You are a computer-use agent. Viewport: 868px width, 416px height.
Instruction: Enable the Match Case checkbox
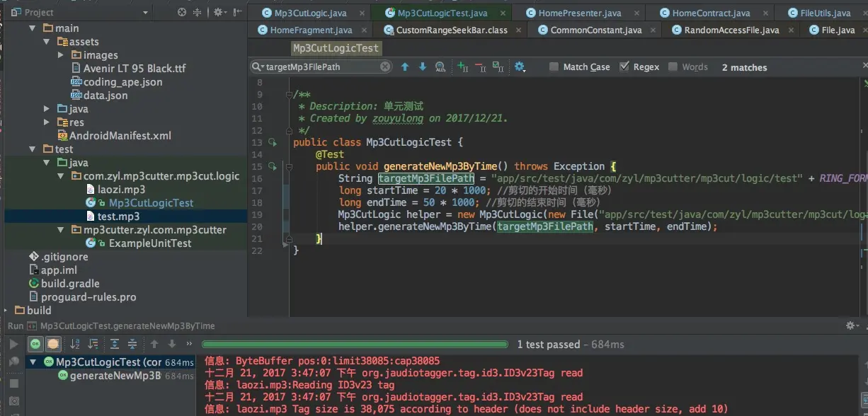coord(554,67)
